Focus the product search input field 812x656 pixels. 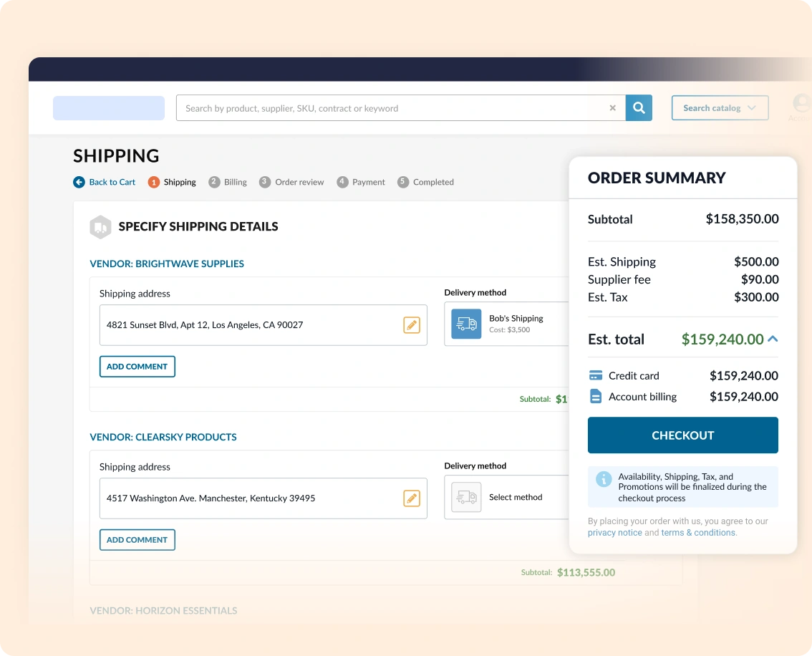click(x=401, y=107)
